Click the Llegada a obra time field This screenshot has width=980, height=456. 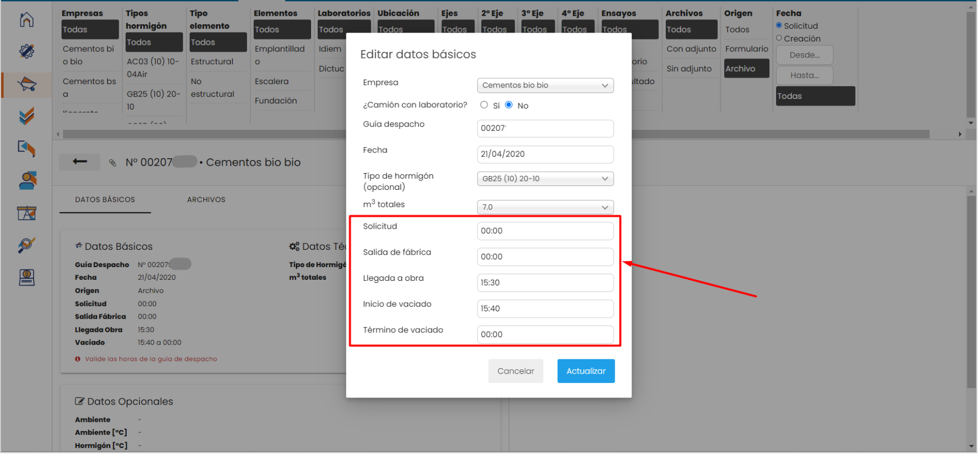(x=545, y=283)
